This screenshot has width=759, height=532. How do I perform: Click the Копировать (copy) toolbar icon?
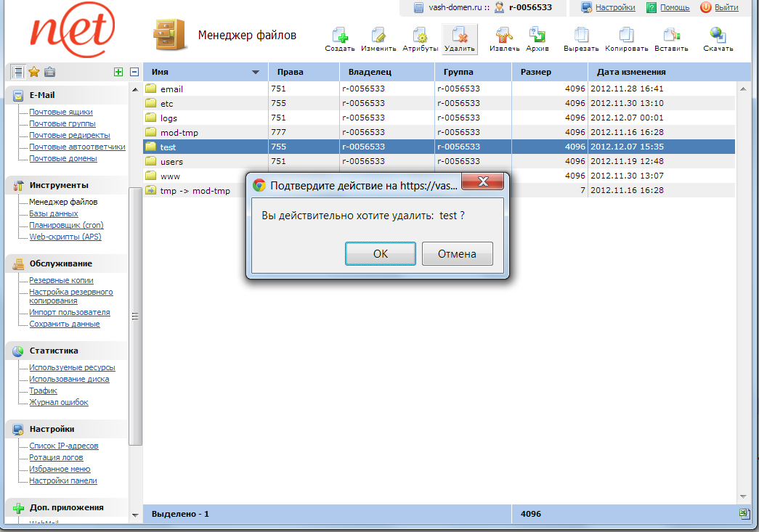pyautogui.click(x=626, y=36)
